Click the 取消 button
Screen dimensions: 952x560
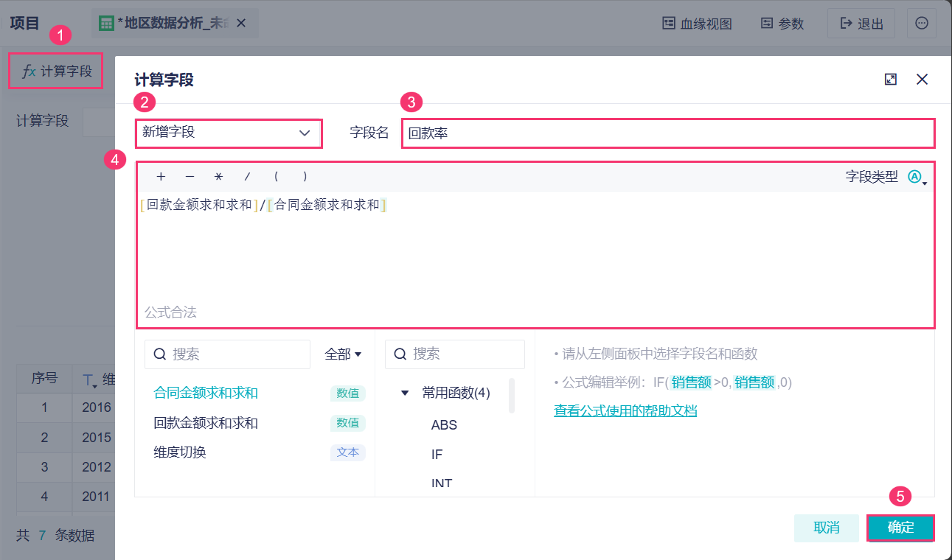tap(826, 528)
